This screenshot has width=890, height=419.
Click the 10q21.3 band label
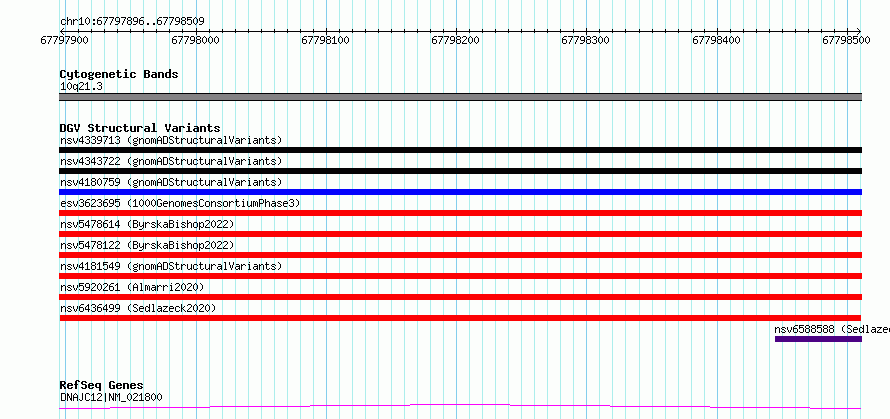tap(81, 87)
